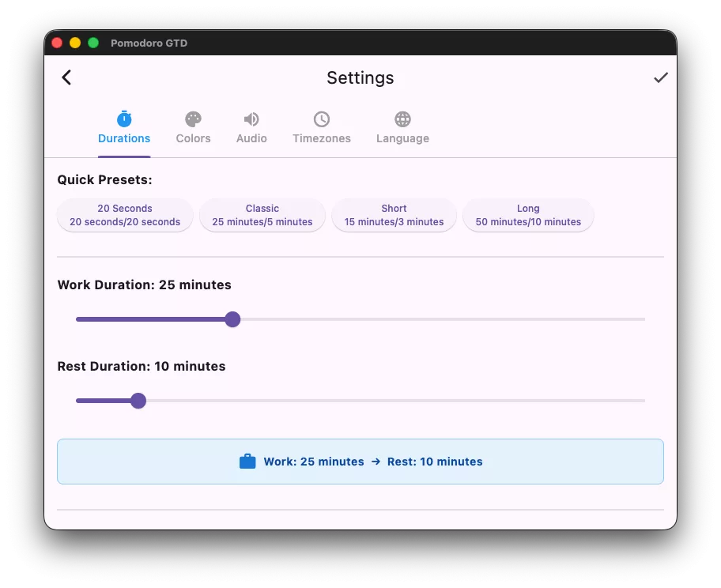Click the briefcase icon in summary box
The height and width of the screenshot is (588, 721).
(x=247, y=461)
